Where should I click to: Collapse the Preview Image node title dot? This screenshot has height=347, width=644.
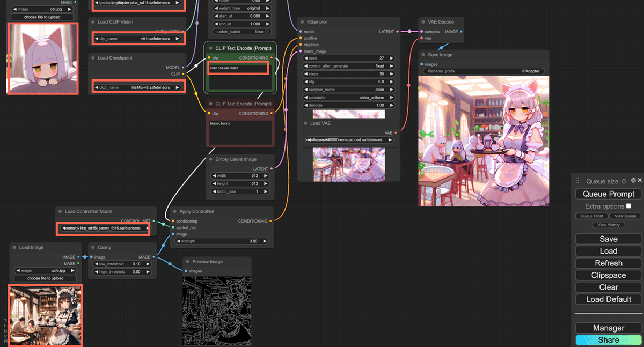187,262
